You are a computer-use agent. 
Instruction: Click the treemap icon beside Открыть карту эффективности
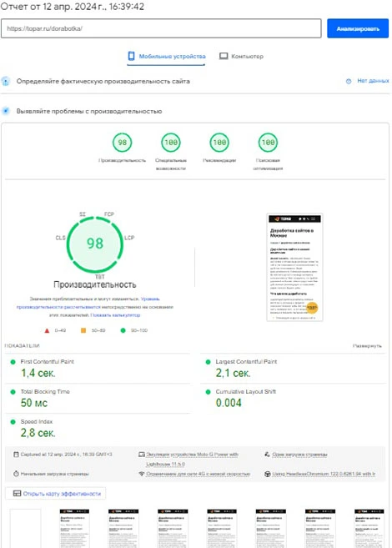pos(17,494)
